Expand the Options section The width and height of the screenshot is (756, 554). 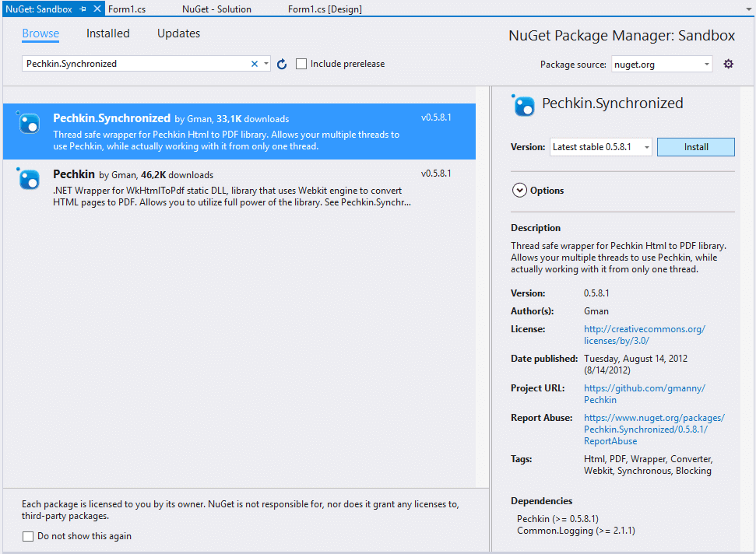coord(519,190)
